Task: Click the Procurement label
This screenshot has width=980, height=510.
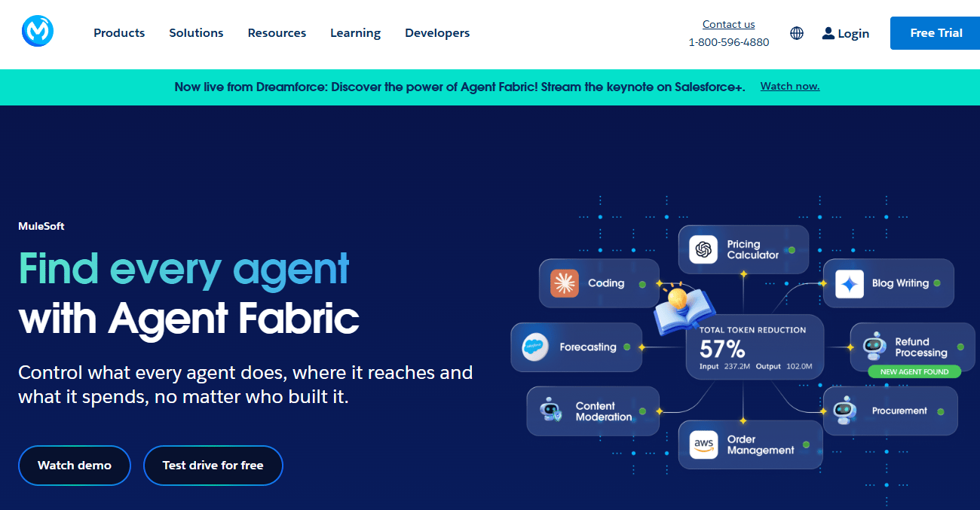Action: tap(899, 411)
